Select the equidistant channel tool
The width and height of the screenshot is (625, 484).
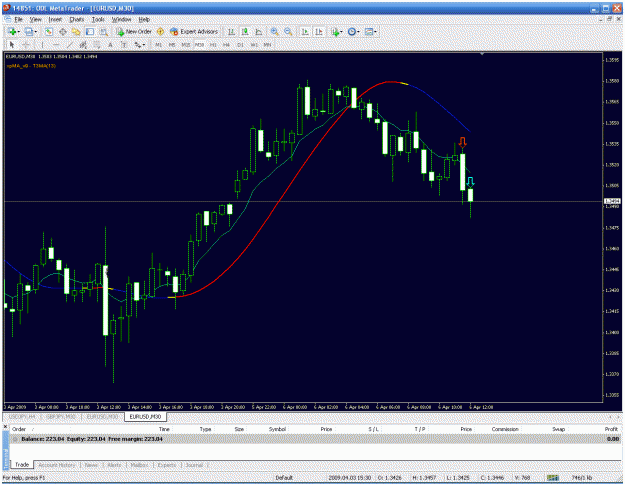[83, 45]
